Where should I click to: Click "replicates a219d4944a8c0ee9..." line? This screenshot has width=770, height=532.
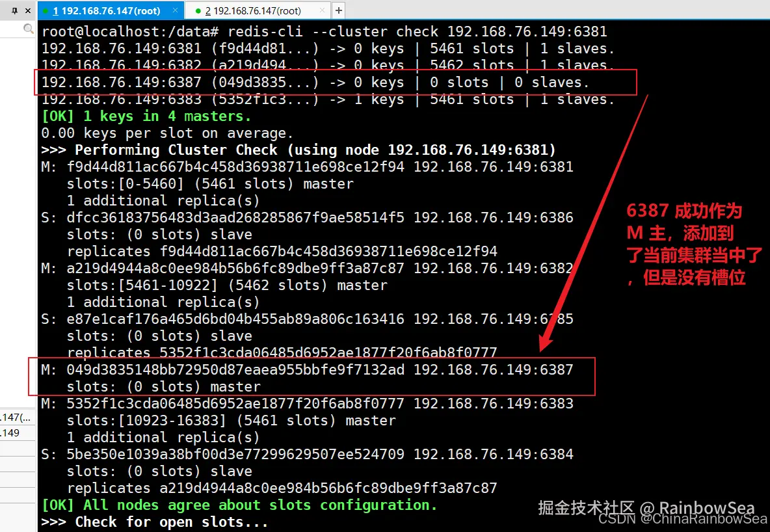[x=282, y=488]
